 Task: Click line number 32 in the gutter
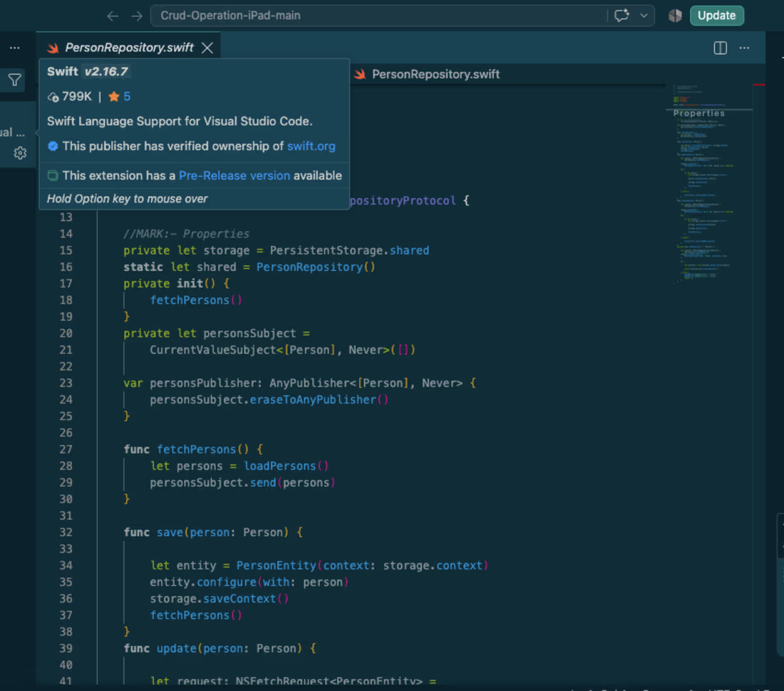tap(66, 533)
